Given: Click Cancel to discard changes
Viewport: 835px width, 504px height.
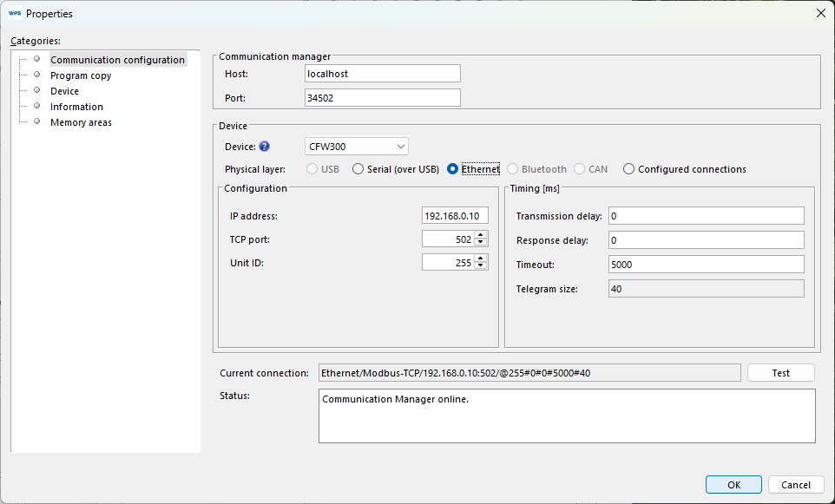Looking at the screenshot, I should click(795, 484).
